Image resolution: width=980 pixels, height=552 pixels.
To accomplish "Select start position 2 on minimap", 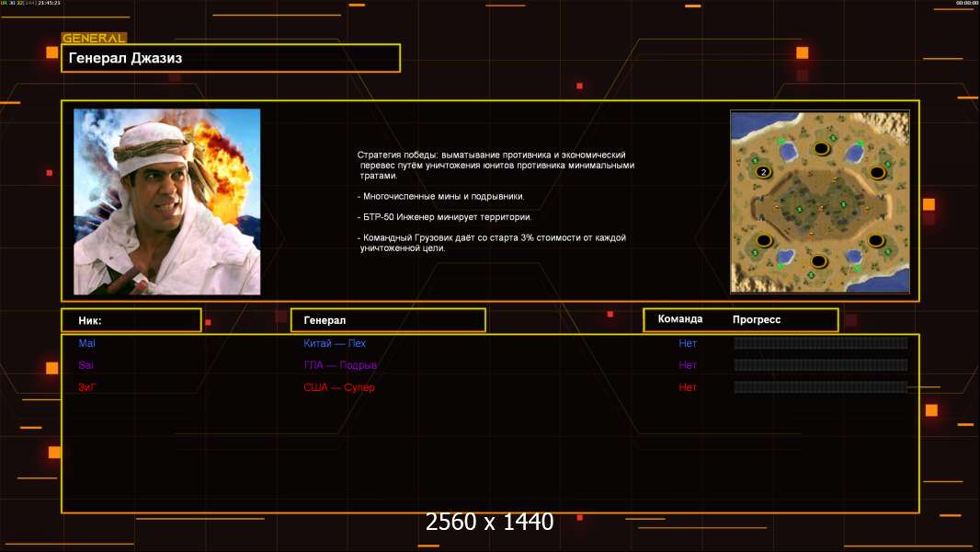I will 763,172.
